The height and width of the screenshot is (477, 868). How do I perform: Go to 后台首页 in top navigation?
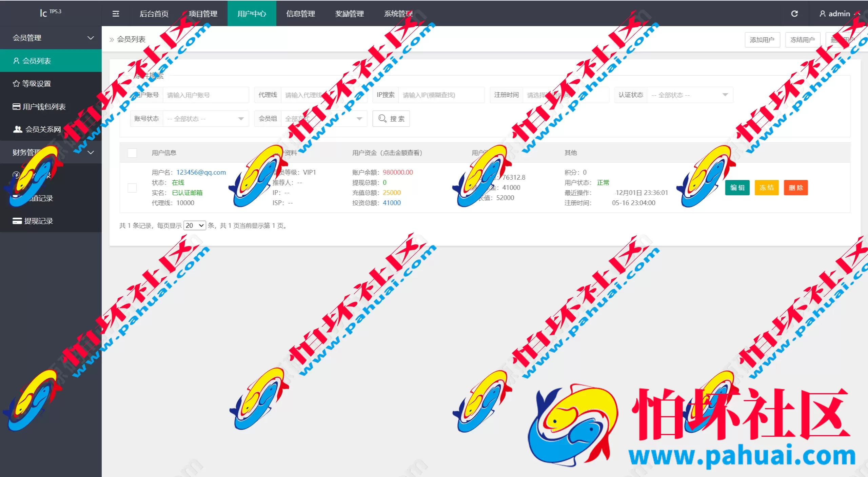click(154, 14)
